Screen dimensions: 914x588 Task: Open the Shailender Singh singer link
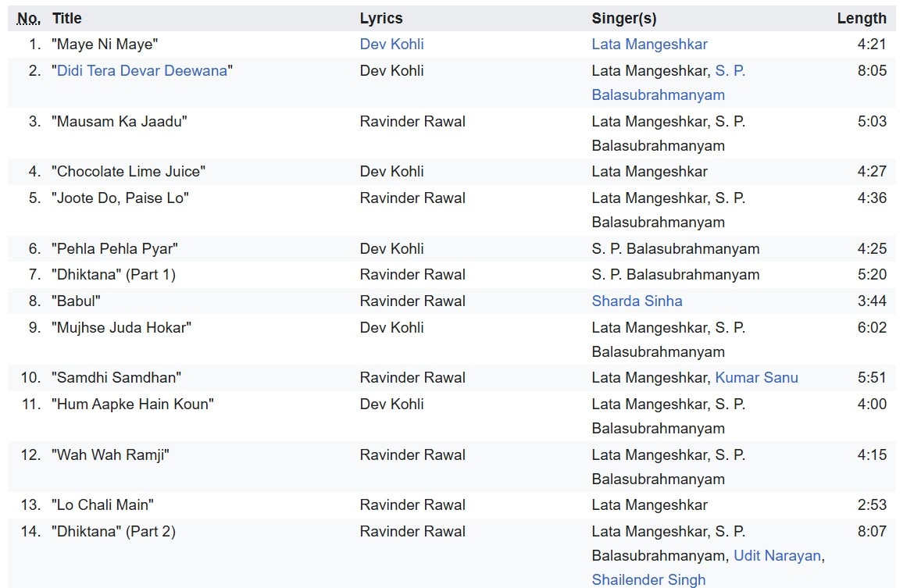pyautogui.click(x=648, y=580)
